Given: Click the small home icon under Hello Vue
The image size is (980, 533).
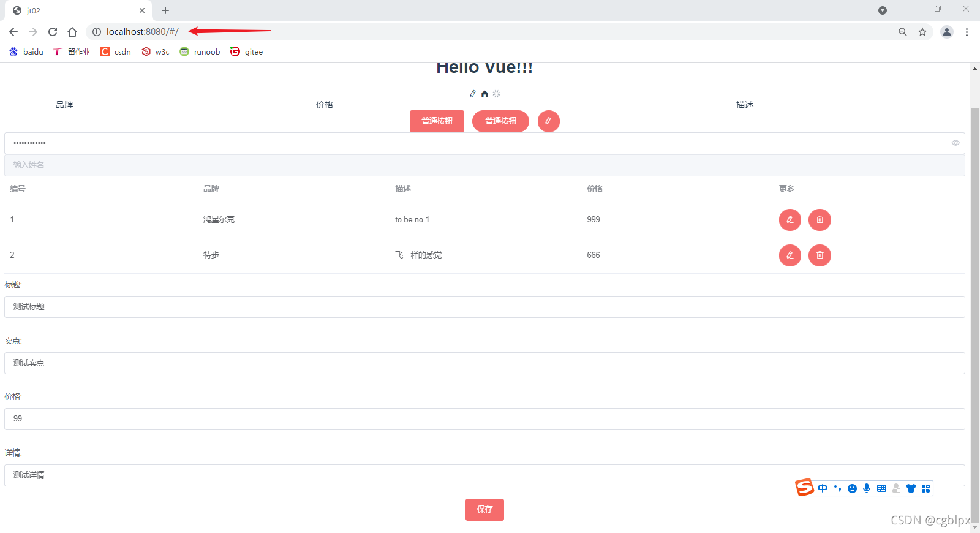Looking at the screenshot, I should [x=484, y=94].
